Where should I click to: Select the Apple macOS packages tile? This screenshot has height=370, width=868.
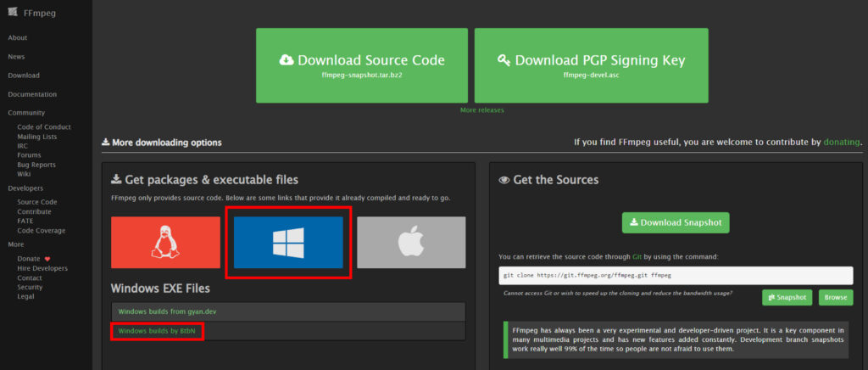click(x=411, y=242)
